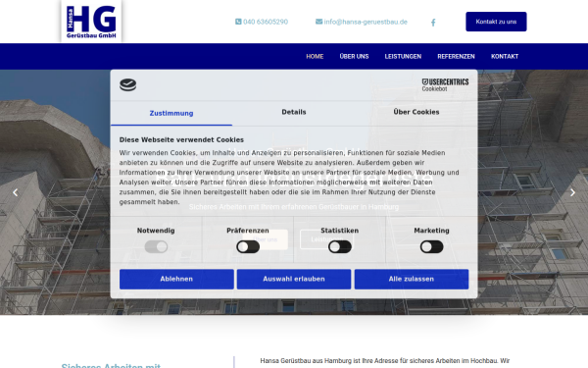Advance slider with right arrow
This screenshot has width=588, height=368.
click(x=572, y=192)
